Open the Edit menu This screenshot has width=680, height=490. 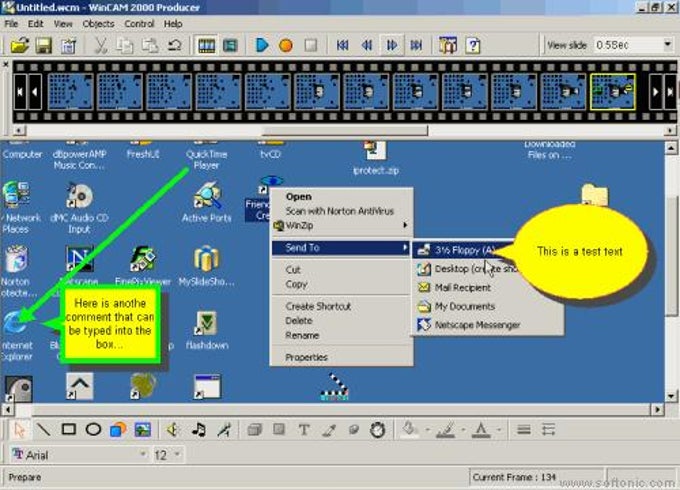[x=36, y=24]
